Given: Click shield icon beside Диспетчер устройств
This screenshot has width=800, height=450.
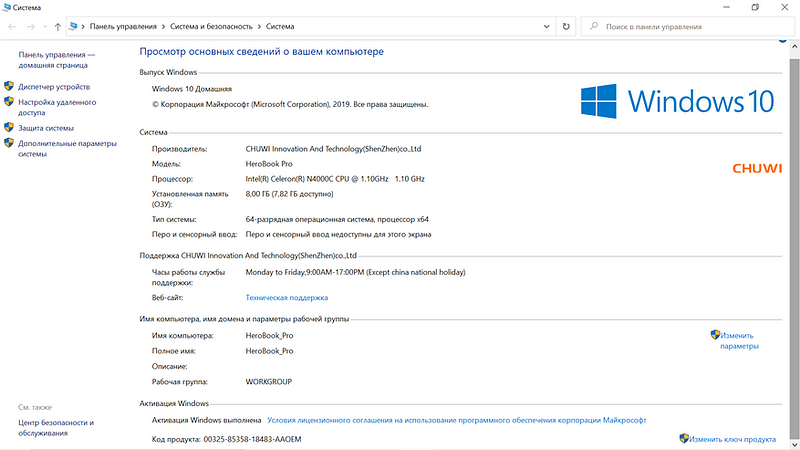Looking at the screenshot, I should point(9,86).
